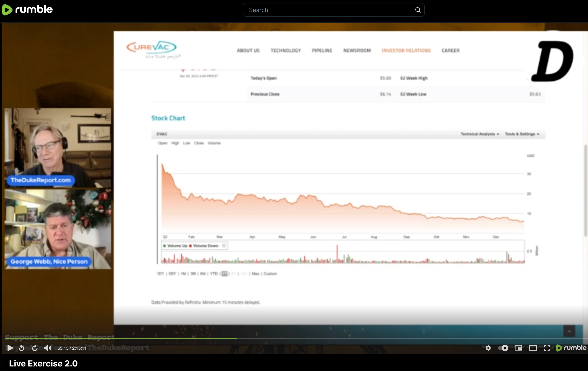This screenshot has width=588, height=371.
Task: Click the Rumble logo in header
Action: click(x=27, y=10)
